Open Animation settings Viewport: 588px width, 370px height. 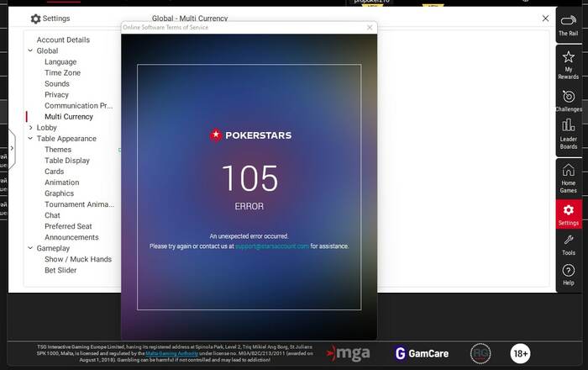pyautogui.click(x=62, y=182)
